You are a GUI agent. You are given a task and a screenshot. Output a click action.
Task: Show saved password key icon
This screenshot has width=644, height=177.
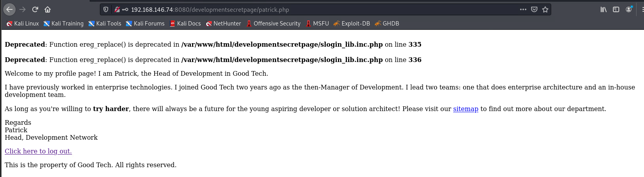125,9
